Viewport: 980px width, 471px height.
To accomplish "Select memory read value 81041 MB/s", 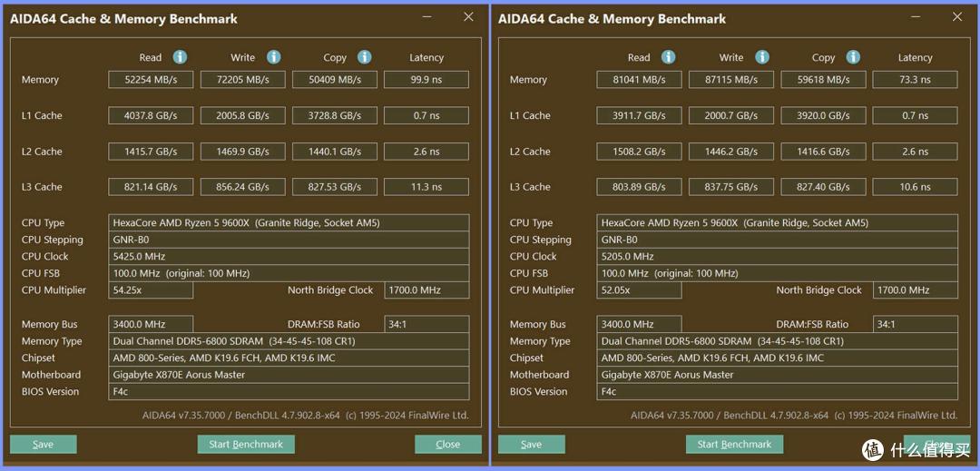I will pos(640,79).
